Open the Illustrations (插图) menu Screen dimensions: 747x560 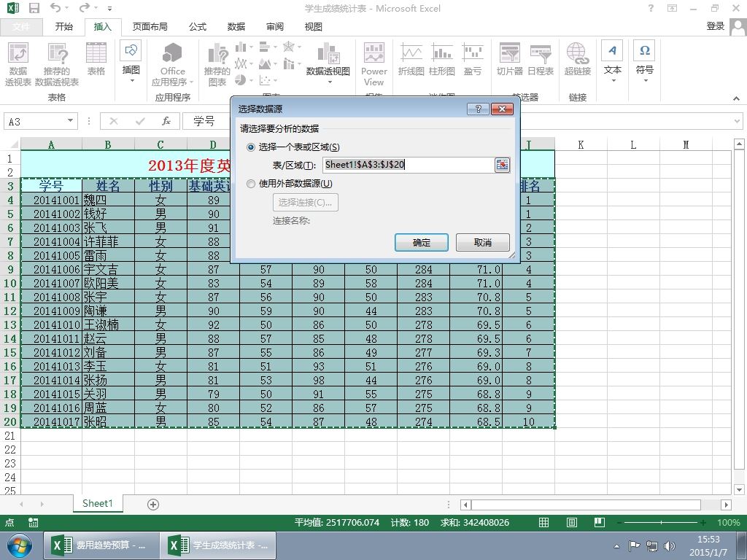point(131,63)
